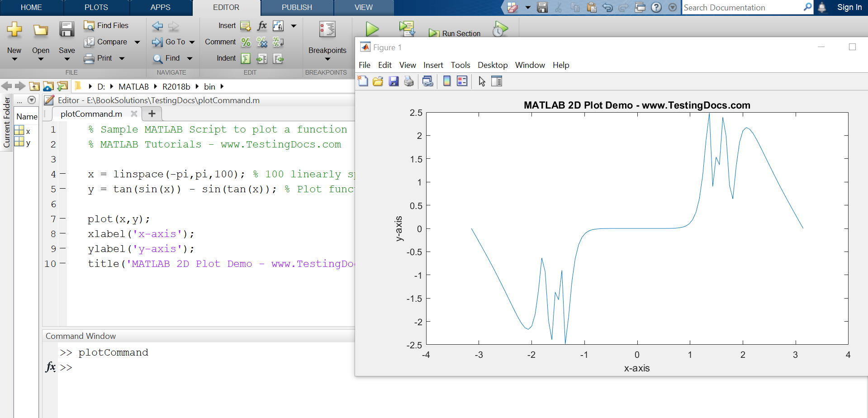Open the Go To dropdown arrow
Viewport: 868px width, 418px height.
[192, 42]
